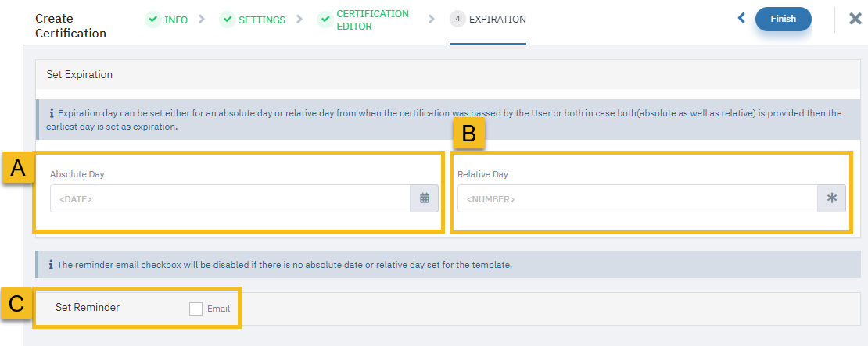Click the asterisk icon beside Relative Day
868x346 pixels.
coord(831,198)
